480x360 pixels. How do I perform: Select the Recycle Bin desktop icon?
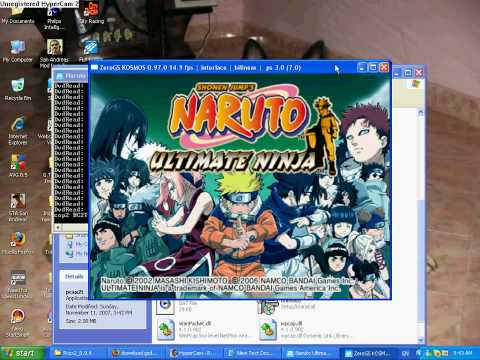pyautogui.click(x=17, y=89)
